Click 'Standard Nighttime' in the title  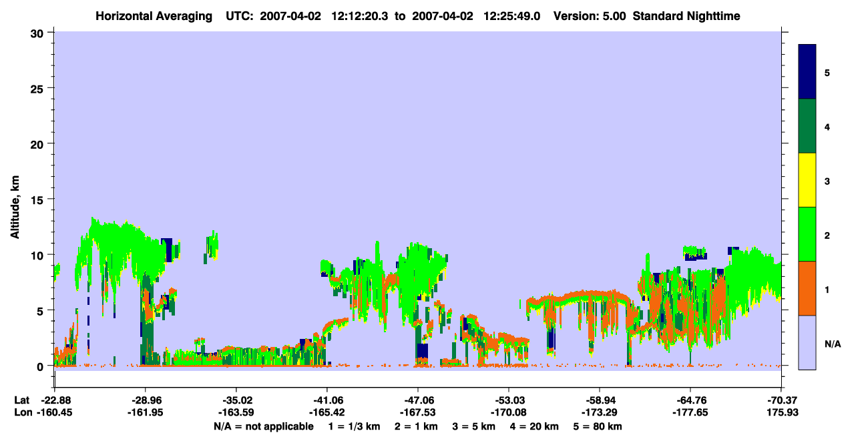tap(686, 16)
